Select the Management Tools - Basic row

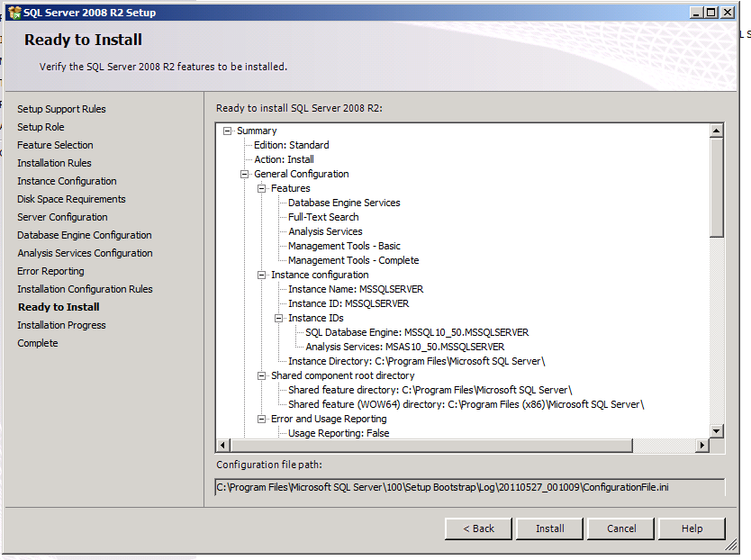tap(344, 246)
